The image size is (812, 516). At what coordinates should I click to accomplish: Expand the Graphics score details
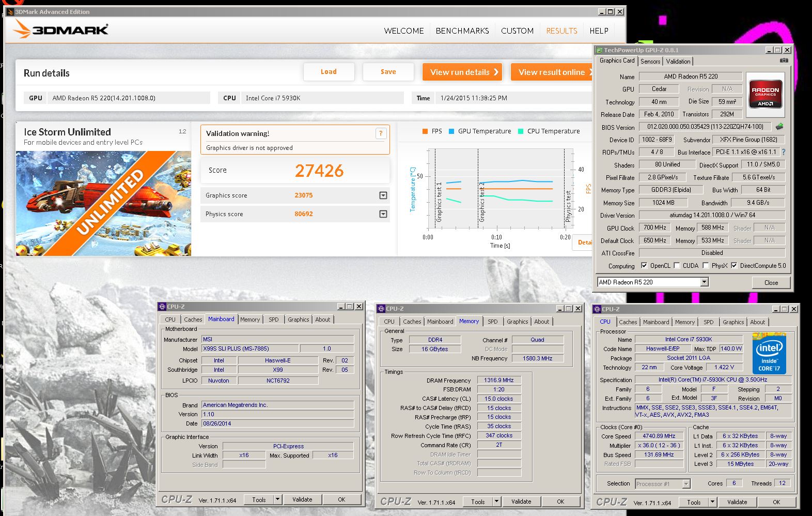click(383, 195)
